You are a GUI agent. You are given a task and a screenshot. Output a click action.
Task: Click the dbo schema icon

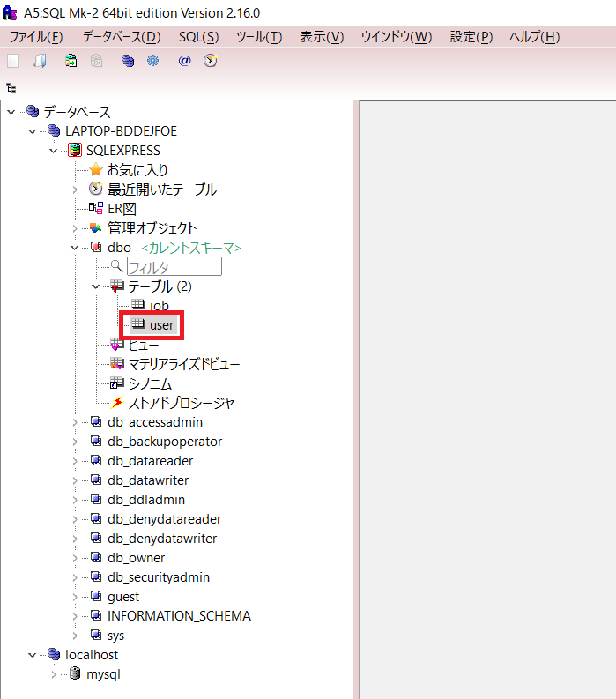click(x=96, y=247)
